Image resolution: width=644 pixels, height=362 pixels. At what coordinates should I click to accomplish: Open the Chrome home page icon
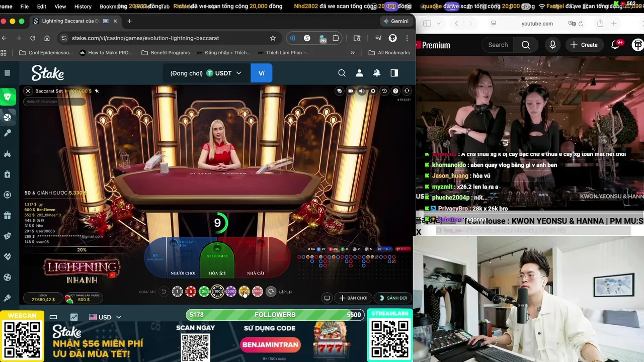(47, 38)
